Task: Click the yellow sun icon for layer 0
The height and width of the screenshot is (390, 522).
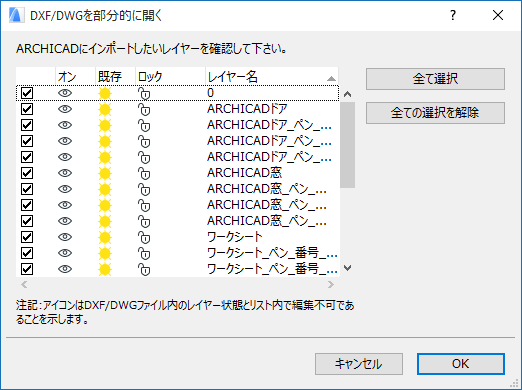Action: [x=105, y=93]
